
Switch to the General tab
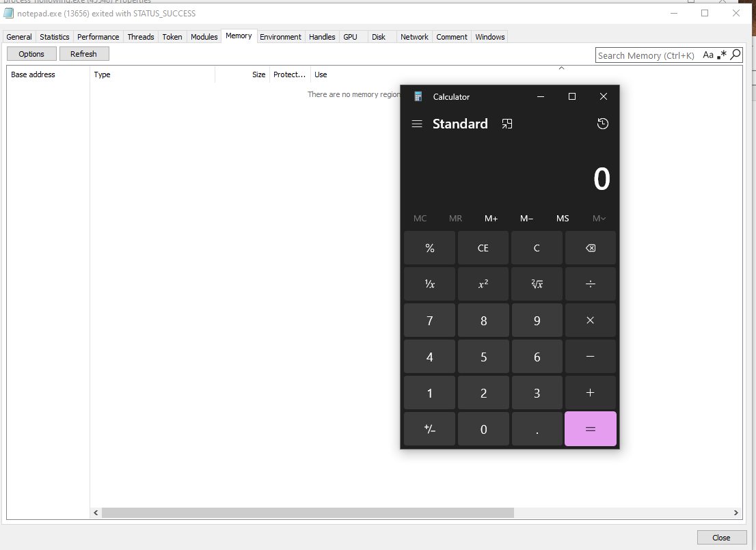pos(19,37)
